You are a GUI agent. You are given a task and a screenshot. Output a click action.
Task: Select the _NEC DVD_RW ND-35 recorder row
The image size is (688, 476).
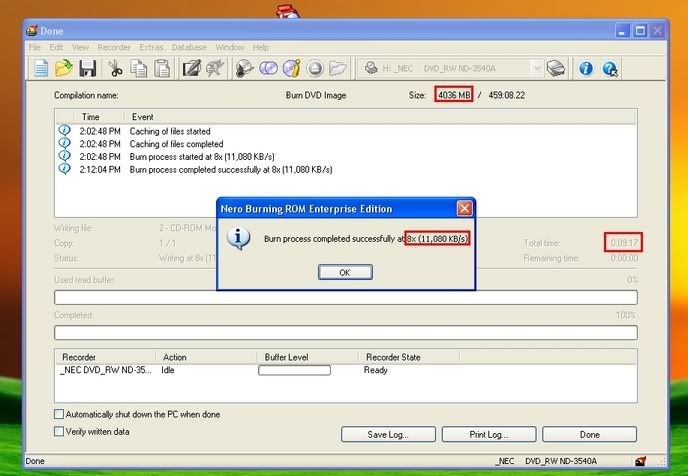tap(346, 370)
